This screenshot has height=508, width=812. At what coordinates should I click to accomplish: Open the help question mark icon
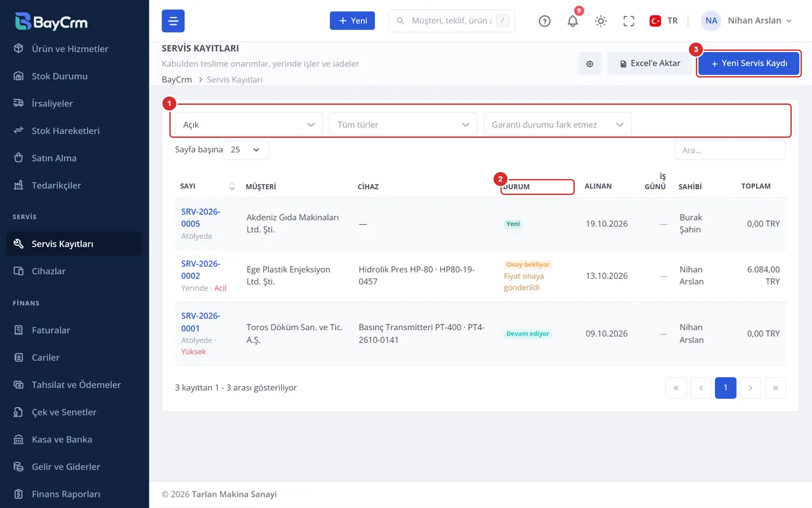(544, 21)
